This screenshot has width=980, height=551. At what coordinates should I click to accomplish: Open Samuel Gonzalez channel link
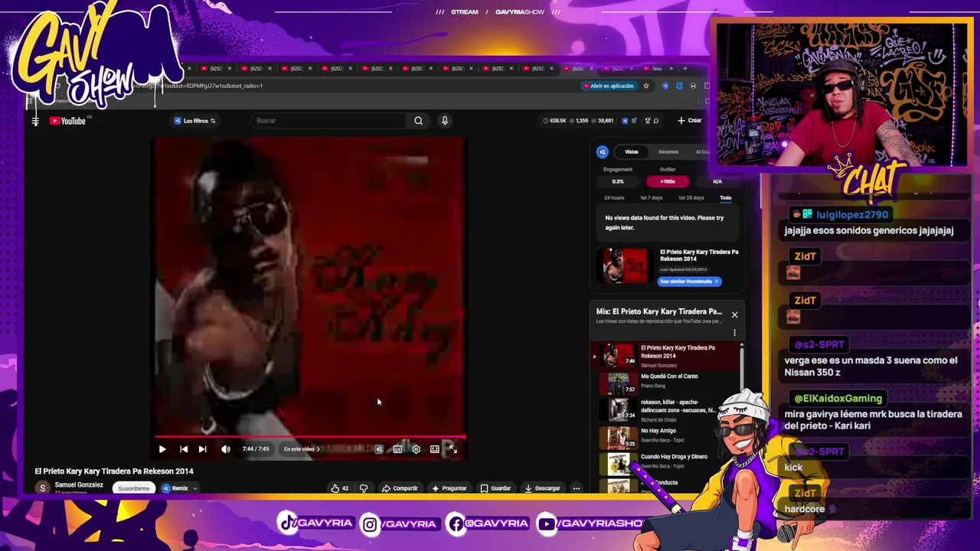click(79, 484)
